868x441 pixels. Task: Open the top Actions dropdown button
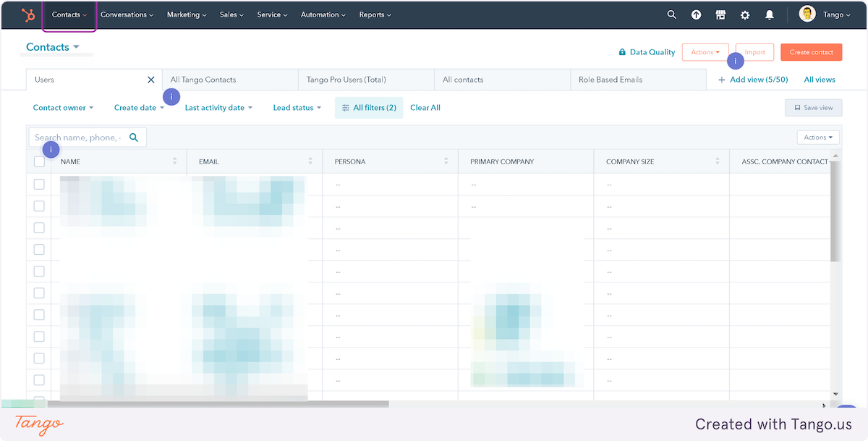point(705,52)
